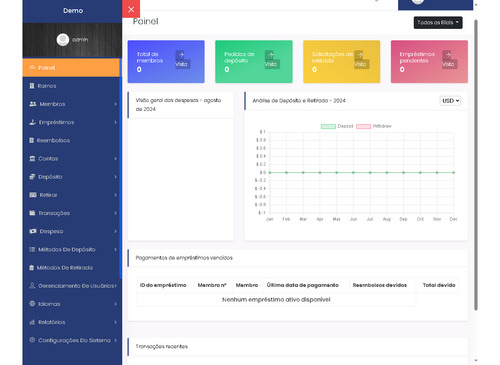Image resolution: width=500 pixels, height=365 pixels.
Task: Click the page vertical scrollbar
Action: (476, 165)
